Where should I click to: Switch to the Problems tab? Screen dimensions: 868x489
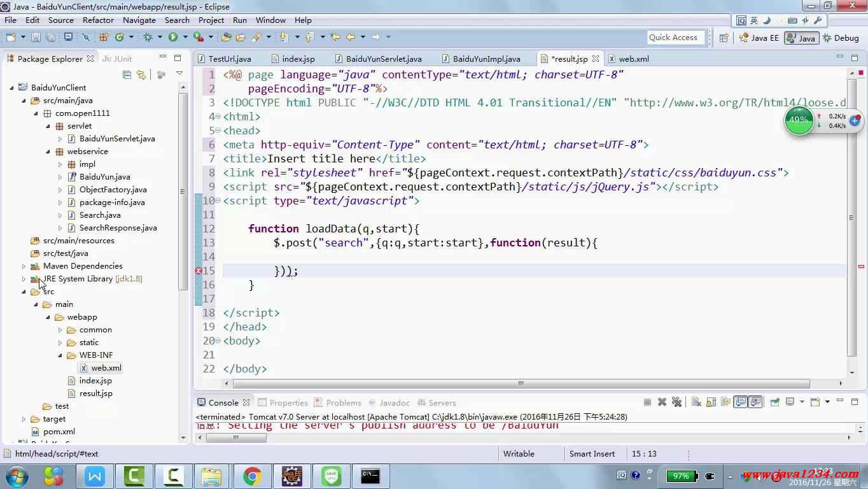point(337,403)
